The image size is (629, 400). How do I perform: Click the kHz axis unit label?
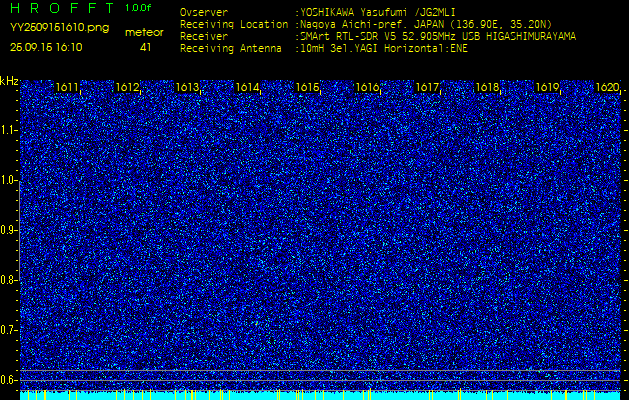coord(9,82)
